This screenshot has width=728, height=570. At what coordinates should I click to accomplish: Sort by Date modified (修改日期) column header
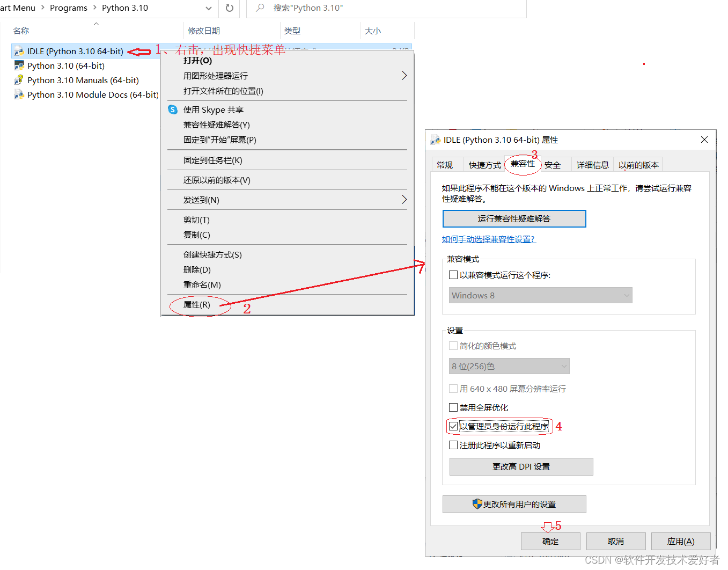(x=204, y=31)
